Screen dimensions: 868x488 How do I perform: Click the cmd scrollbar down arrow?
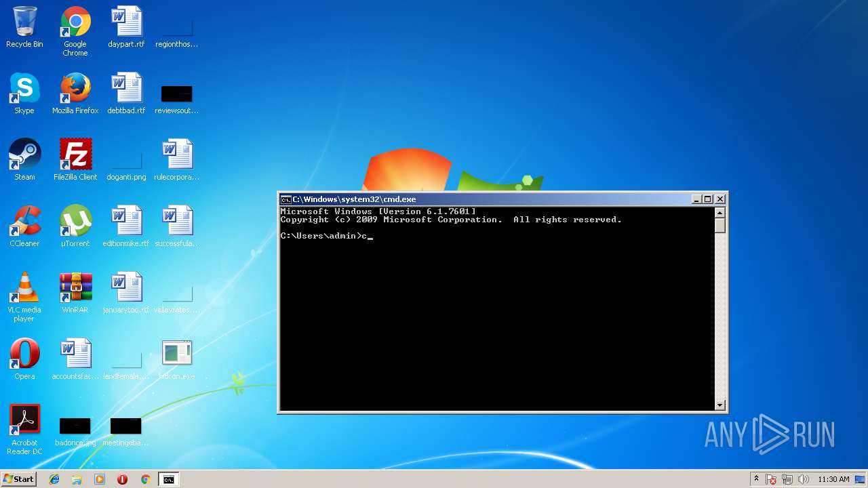[720, 405]
